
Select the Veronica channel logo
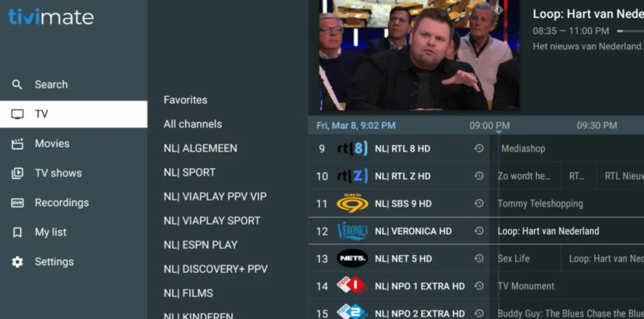(x=352, y=231)
